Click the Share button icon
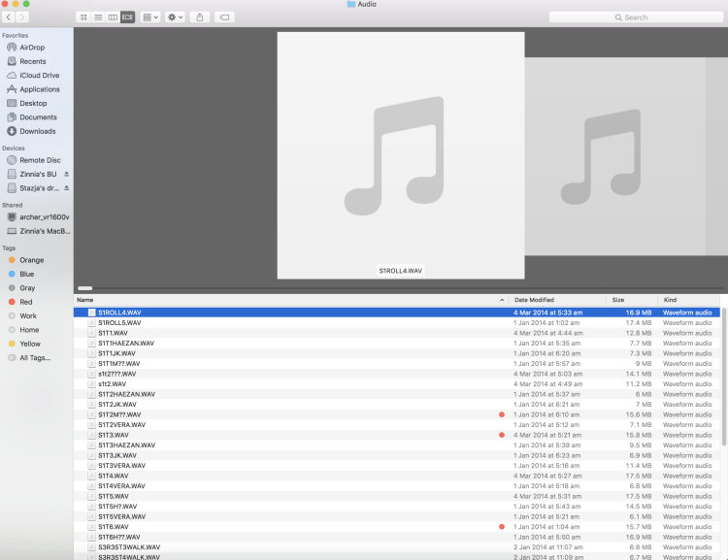Screen dimensions: 728x560 point(200,17)
